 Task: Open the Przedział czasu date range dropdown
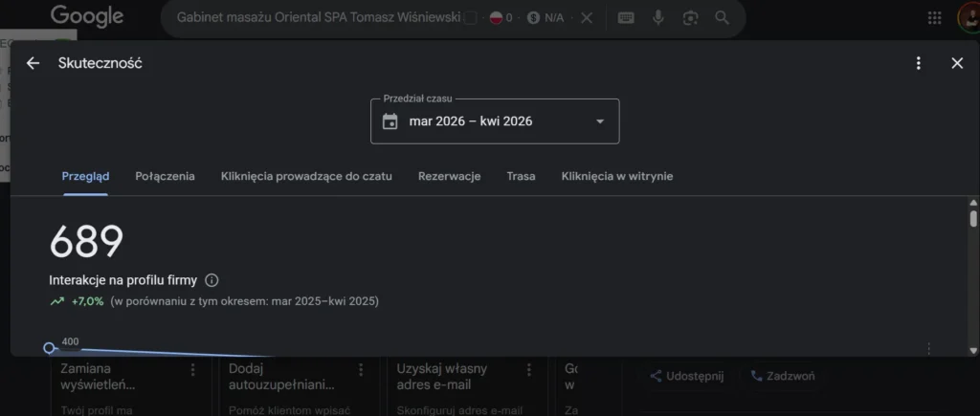pyautogui.click(x=495, y=121)
